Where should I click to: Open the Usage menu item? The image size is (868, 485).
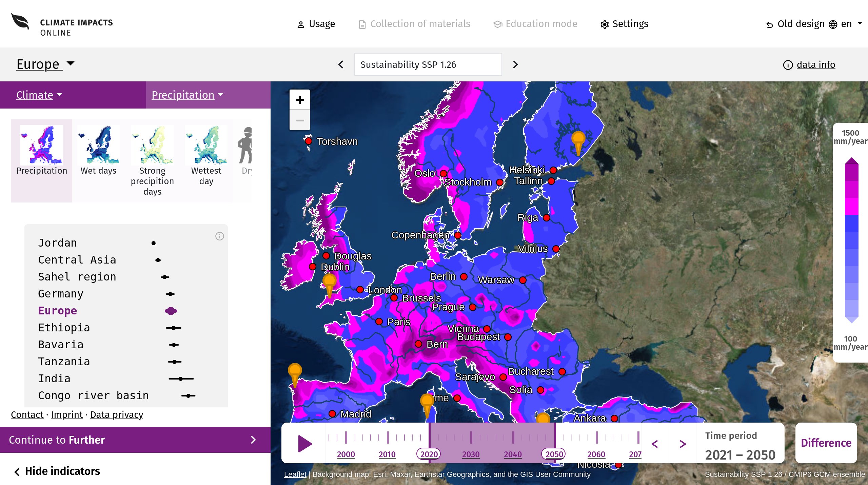(316, 24)
